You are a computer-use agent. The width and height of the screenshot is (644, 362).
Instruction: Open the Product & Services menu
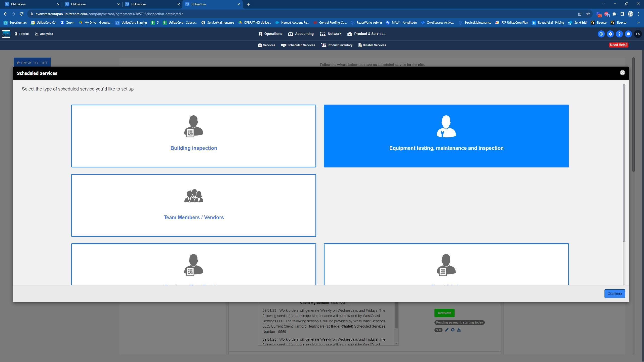click(366, 34)
